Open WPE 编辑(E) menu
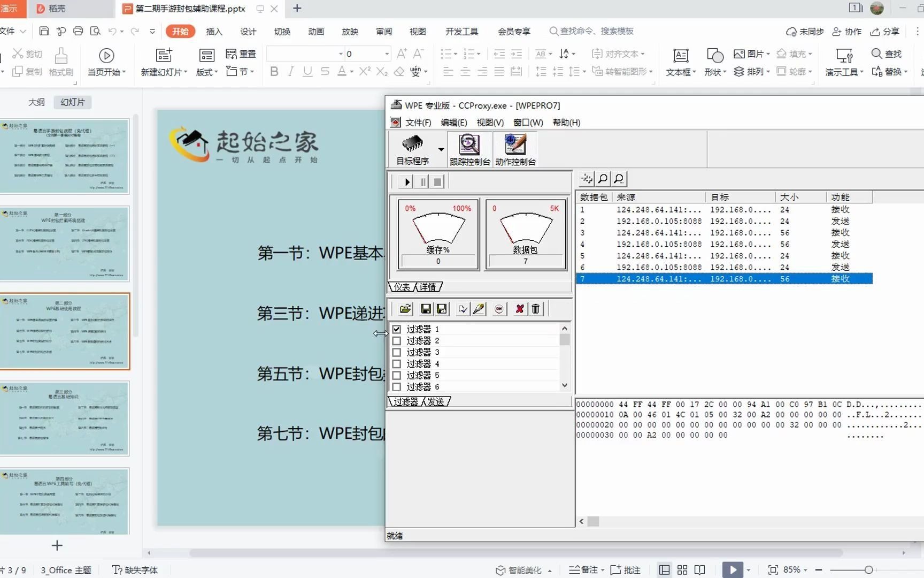 (454, 123)
